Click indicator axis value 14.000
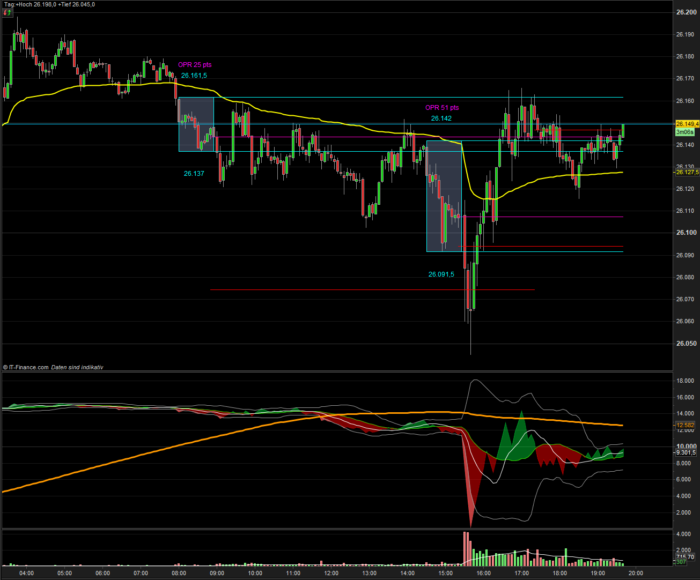This screenshot has width=700, height=580. pyautogui.click(x=685, y=414)
